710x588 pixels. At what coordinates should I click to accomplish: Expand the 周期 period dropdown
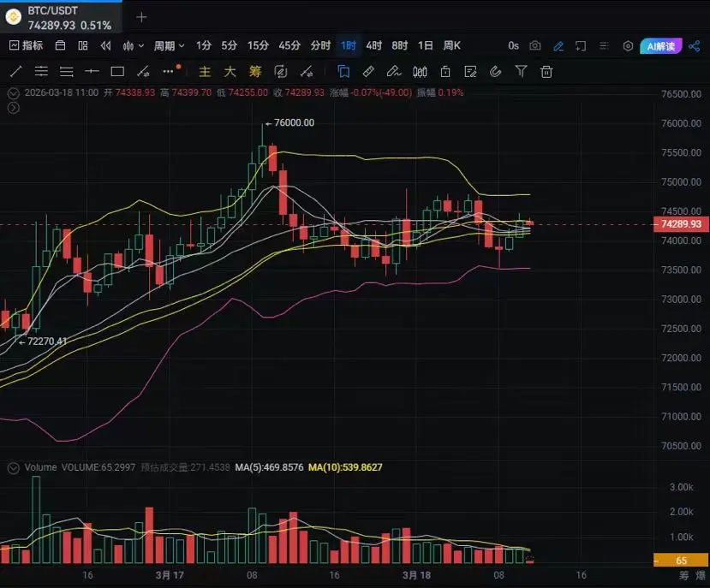pos(170,45)
